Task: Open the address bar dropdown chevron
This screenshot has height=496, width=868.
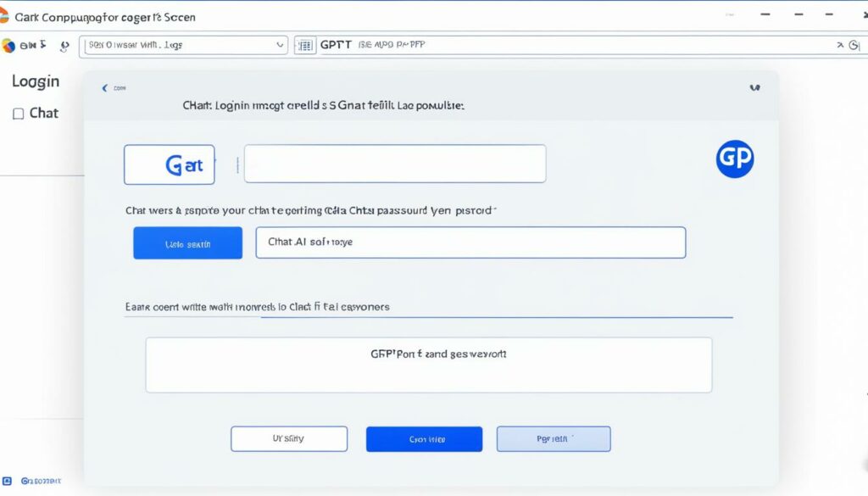Action: click(x=281, y=45)
